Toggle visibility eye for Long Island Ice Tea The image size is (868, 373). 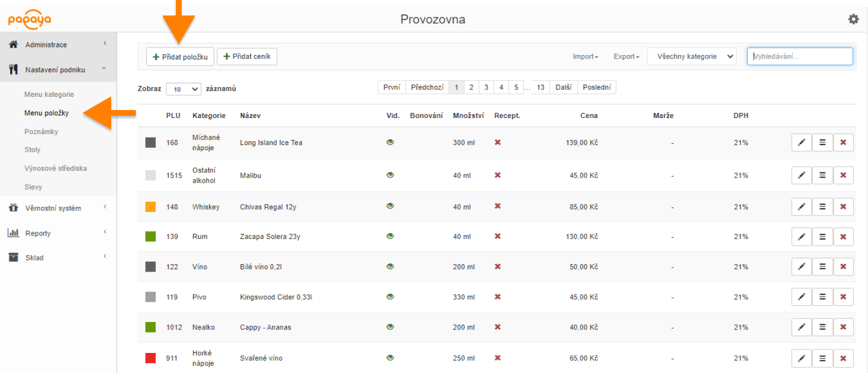tap(390, 143)
